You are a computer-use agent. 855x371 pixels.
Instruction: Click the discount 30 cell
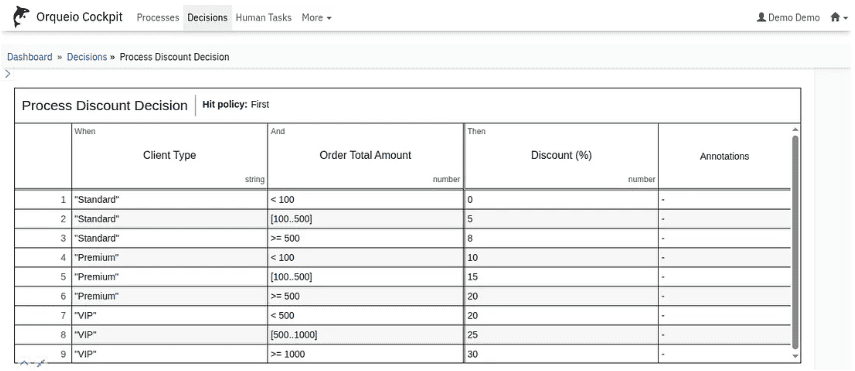click(561, 354)
